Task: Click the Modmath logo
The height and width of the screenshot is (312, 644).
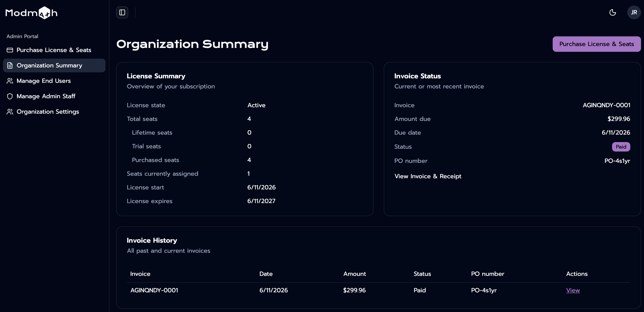Action: coord(32,13)
